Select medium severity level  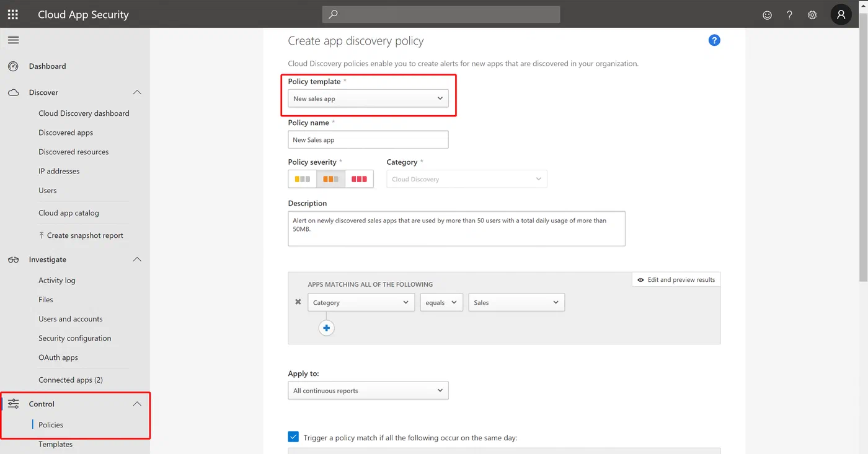pos(330,179)
